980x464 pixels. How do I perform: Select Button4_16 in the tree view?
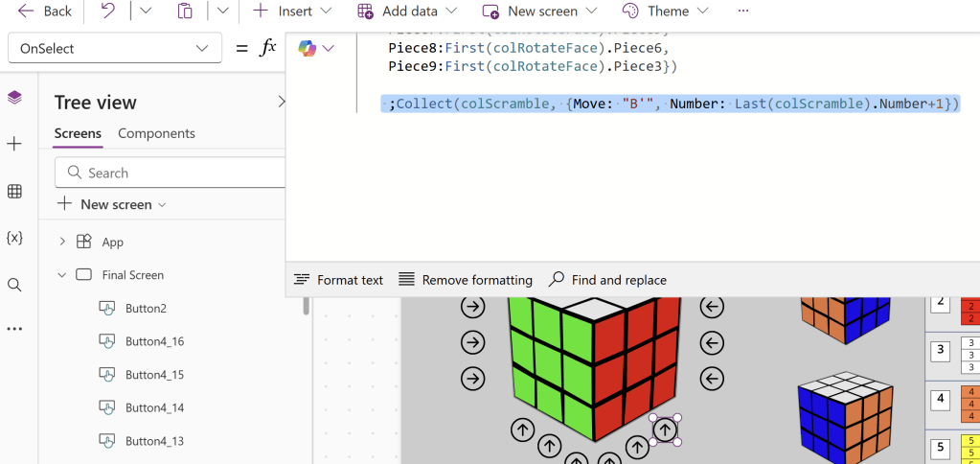pyautogui.click(x=154, y=341)
